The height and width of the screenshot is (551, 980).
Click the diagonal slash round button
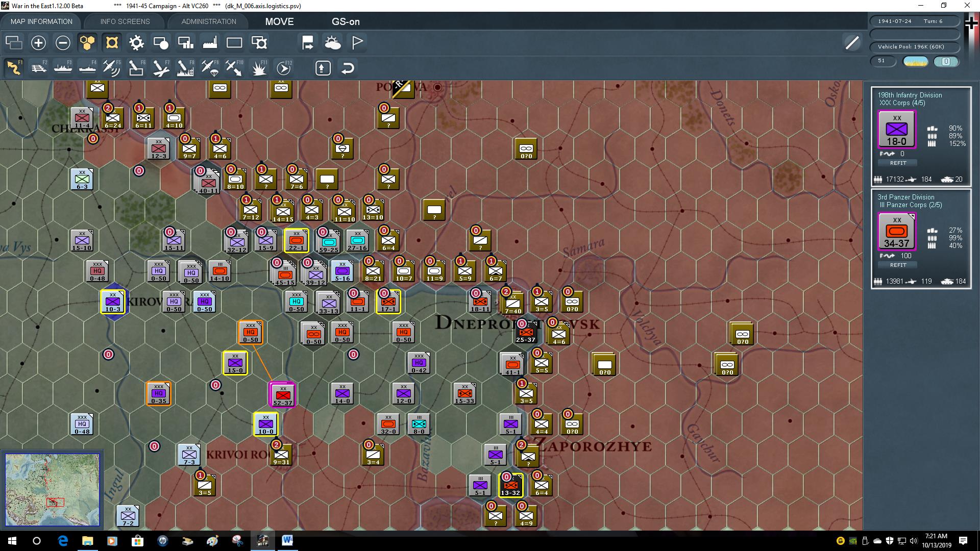pos(852,43)
